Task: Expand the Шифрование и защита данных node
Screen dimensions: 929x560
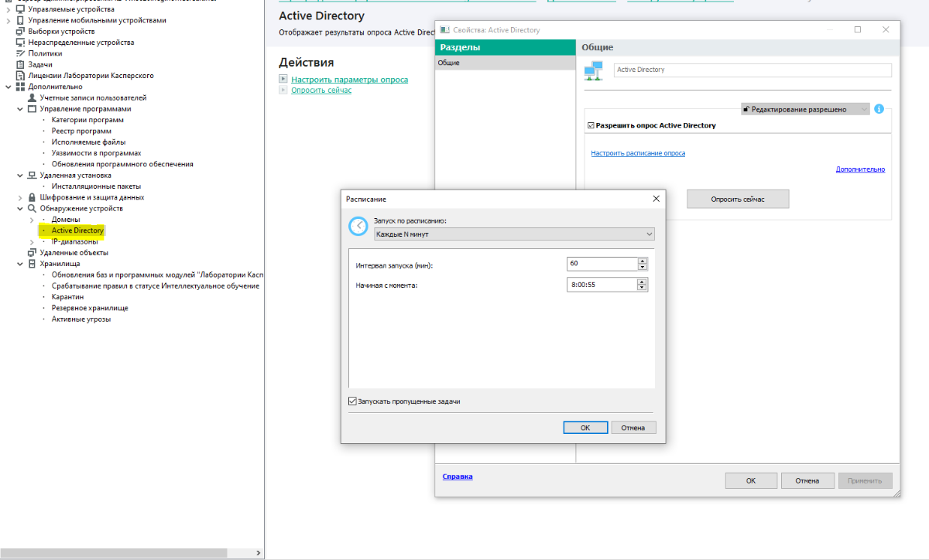Action: pyautogui.click(x=20, y=197)
